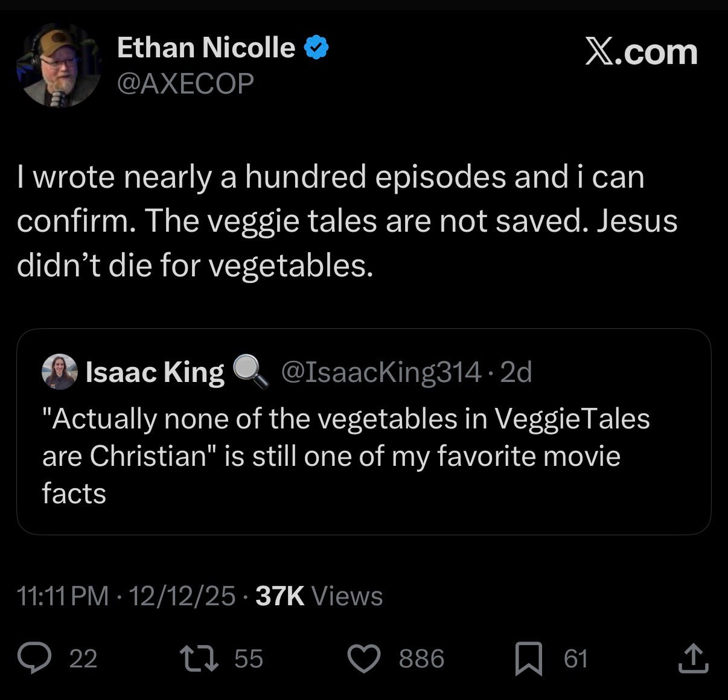Viewport: 728px width, 700px height.
Task: Click the 11:11 PM timestamp
Action: (x=63, y=596)
